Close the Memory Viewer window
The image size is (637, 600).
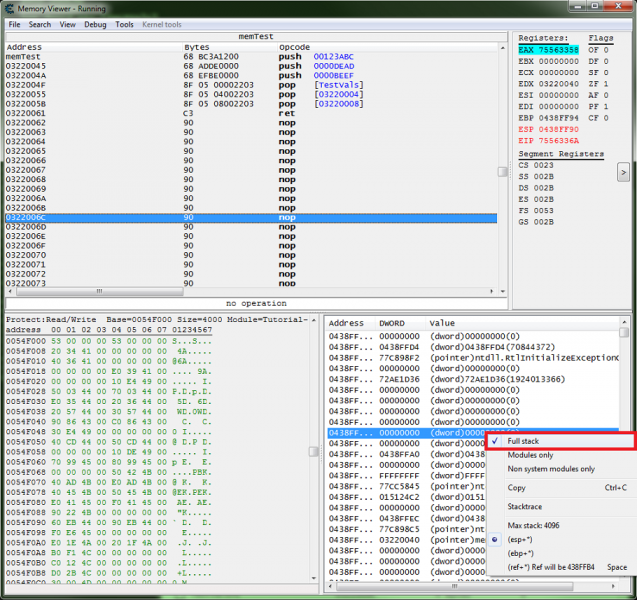coord(619,7)
